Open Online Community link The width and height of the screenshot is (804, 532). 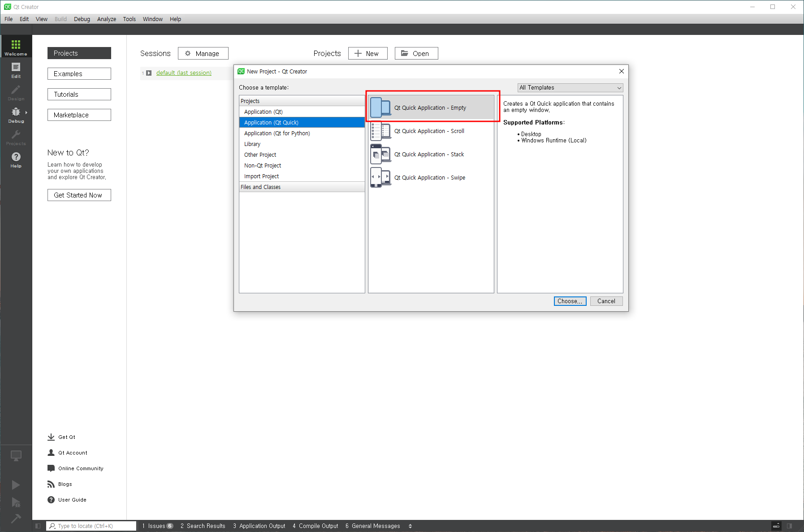point(75,468)
